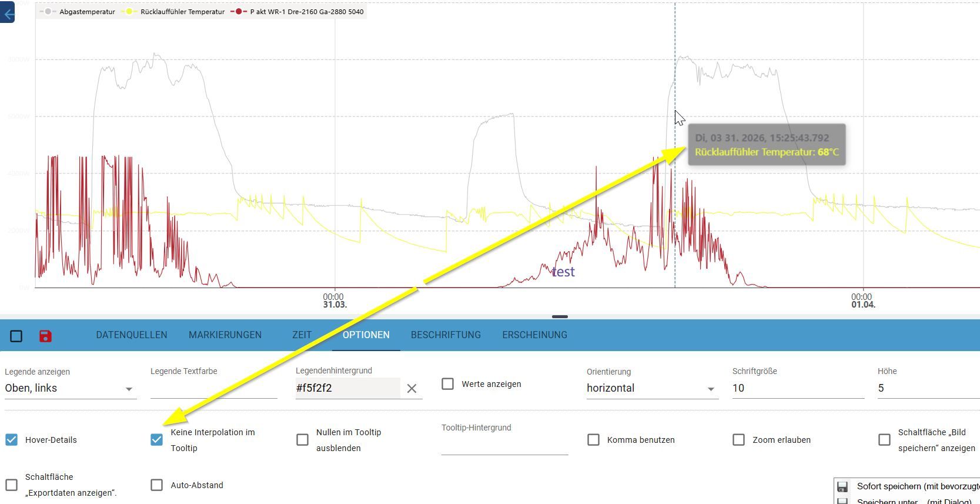The height and width of the screenshot is (504, 980).
Task: Open the Datenquellen tab
Action: 132,335
